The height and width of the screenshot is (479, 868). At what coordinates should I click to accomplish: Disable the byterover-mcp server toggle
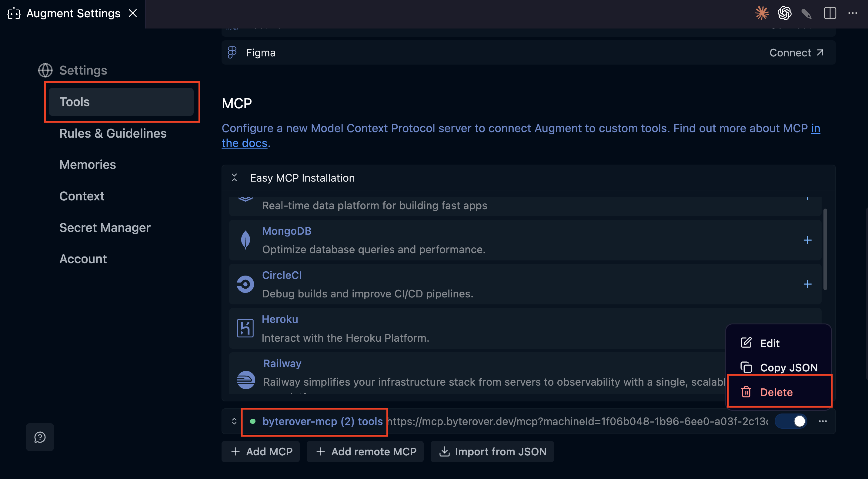791,421
